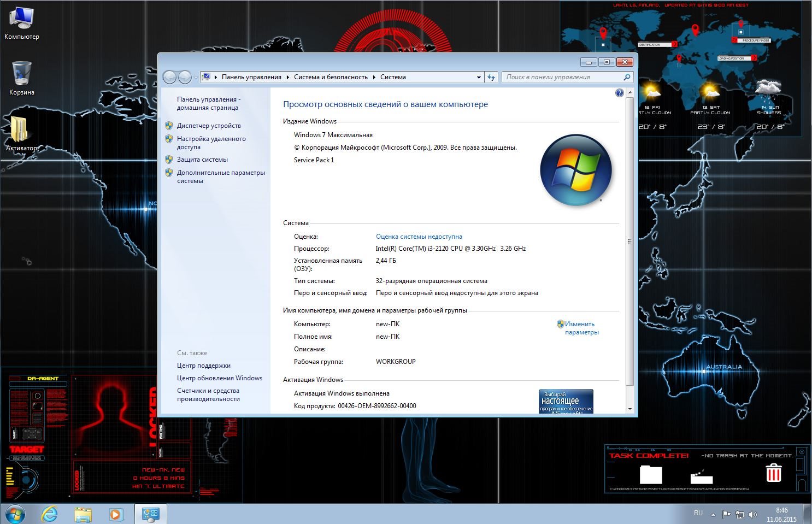Click Изменить параметры link
This screenshot has width=812, height=524.
(581, 328)
